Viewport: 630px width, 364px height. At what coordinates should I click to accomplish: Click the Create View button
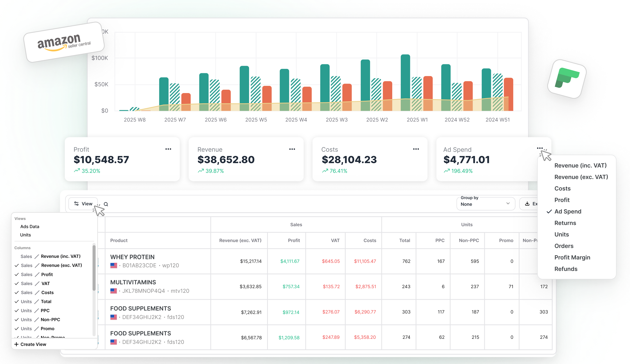coord(30,344)
